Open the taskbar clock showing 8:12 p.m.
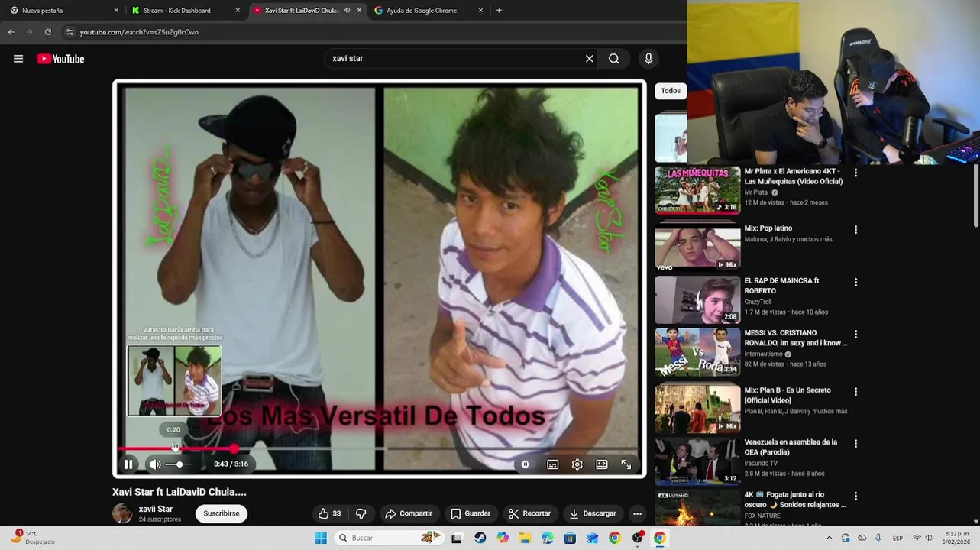980x550 pixels. tap(957, 538)
